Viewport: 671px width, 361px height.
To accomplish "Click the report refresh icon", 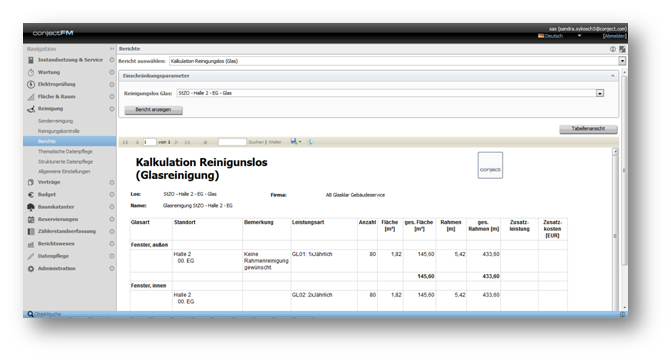I will [310, 142].
